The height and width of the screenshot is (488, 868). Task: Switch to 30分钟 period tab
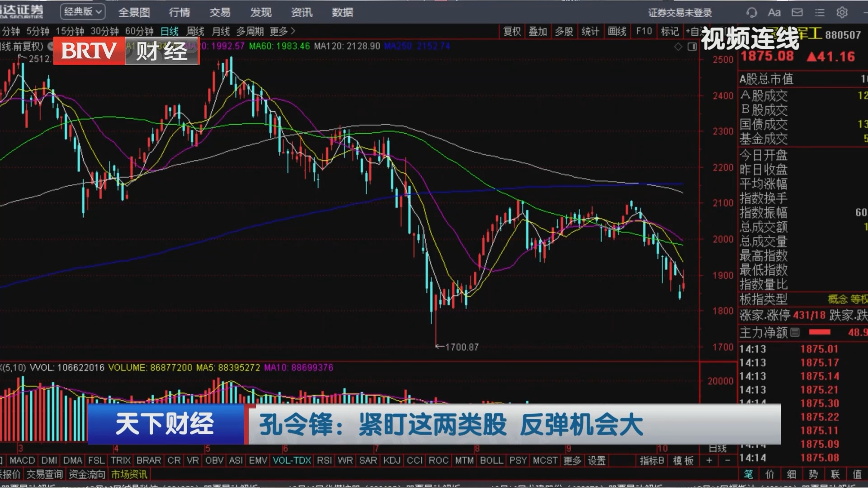point(104,31)
